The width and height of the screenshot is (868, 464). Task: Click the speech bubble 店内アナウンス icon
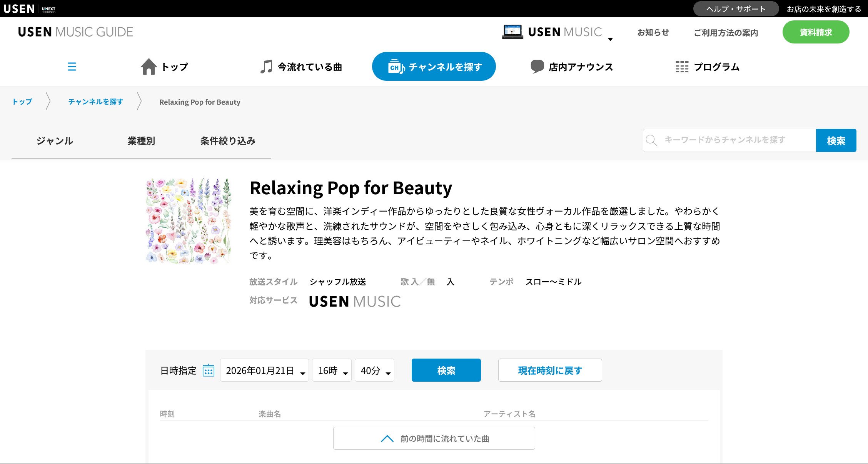pyautogui.click(x=537, y=67)
